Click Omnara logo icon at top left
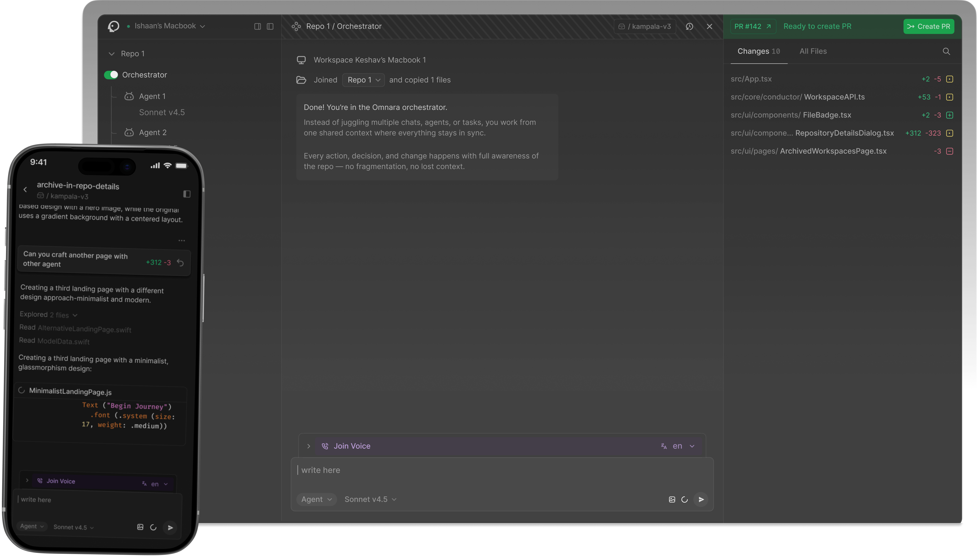 pyautogui.click(x=114, y=26)
